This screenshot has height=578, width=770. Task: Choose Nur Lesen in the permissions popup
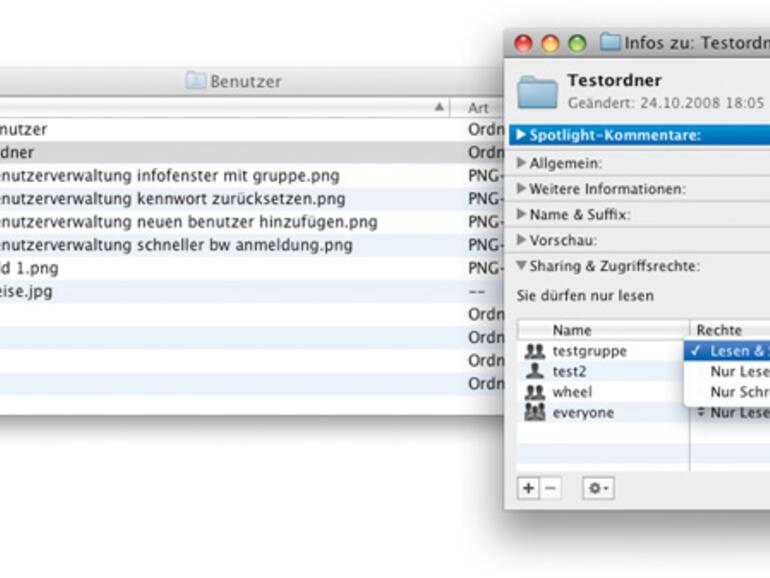(x=727, y=371)
